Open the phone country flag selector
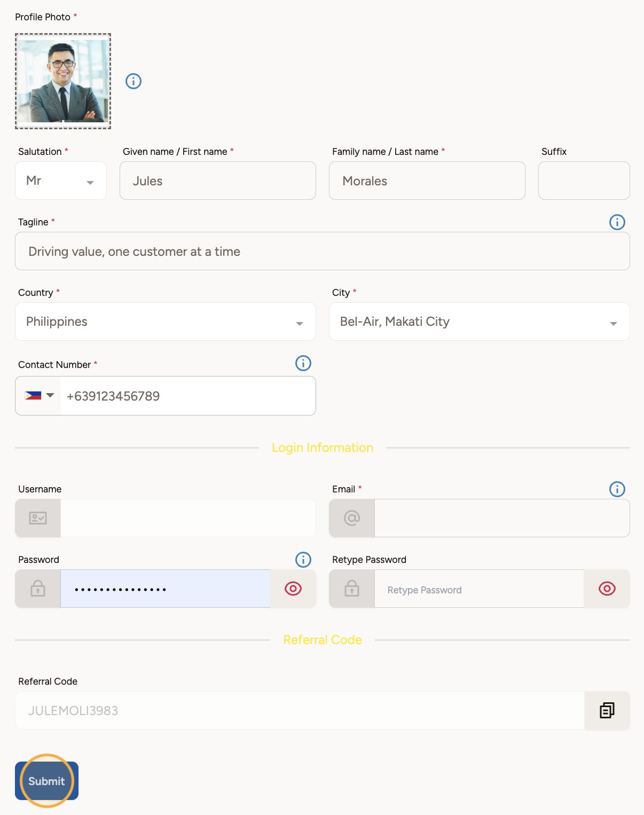The height and width of the screenshot is (815, 644). click(x=39, y=396)
